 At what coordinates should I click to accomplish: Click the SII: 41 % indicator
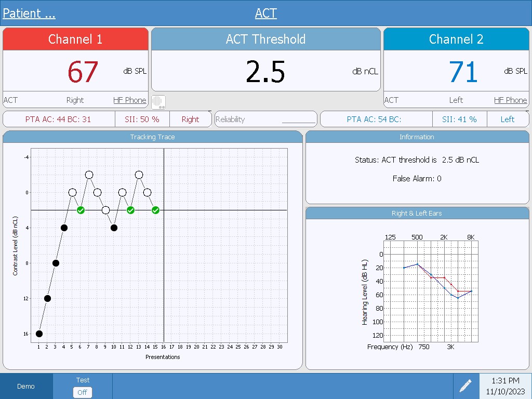pos(459,118)
